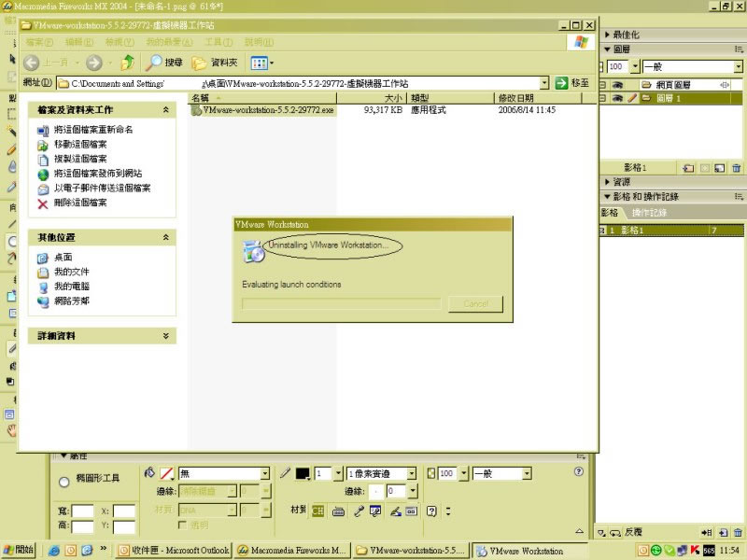The image size is (747, 560).
Task: Collapse the 影格 和 操作記錄 panel
Action: click(608, 196)
